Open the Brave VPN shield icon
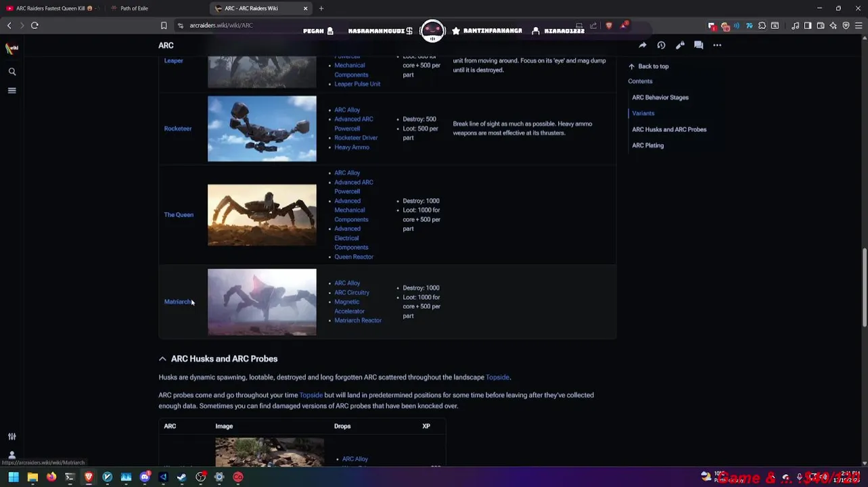This screenshot has height=487, width=868. (846, 26)
